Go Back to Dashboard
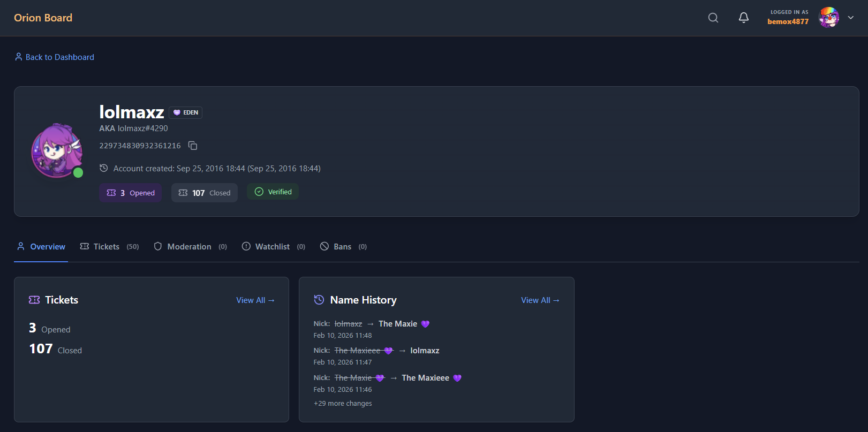868x432 pixels. pyautogui.click(x=54, y=57)
